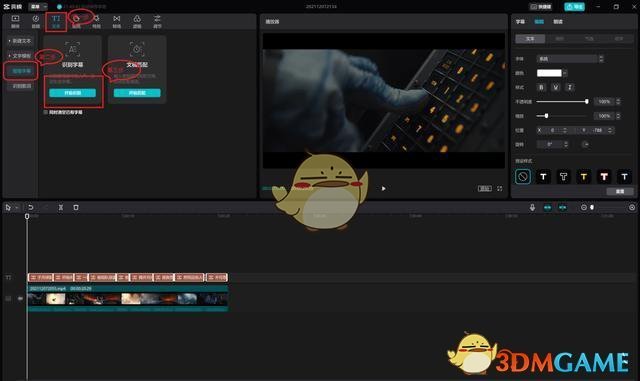This screenshot has height=381, width=640.
Task: Click the undo arrow in the timeline toolbar
Action: click(31, 207)
